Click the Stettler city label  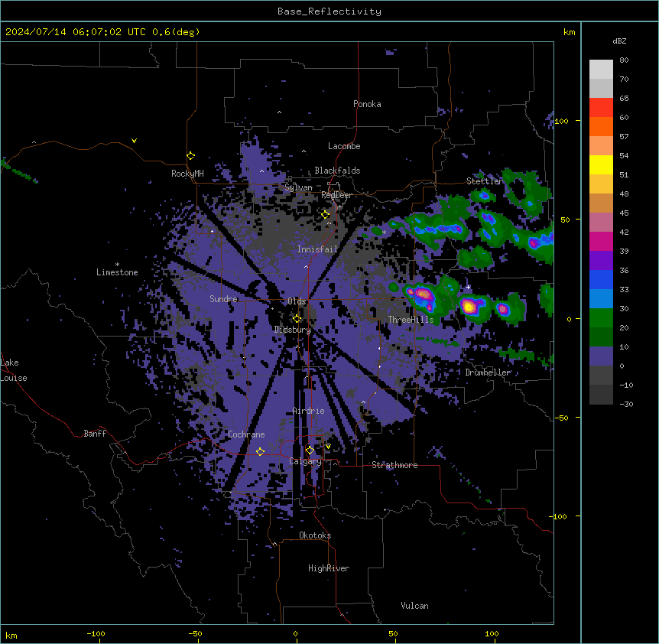coord(485,181)
